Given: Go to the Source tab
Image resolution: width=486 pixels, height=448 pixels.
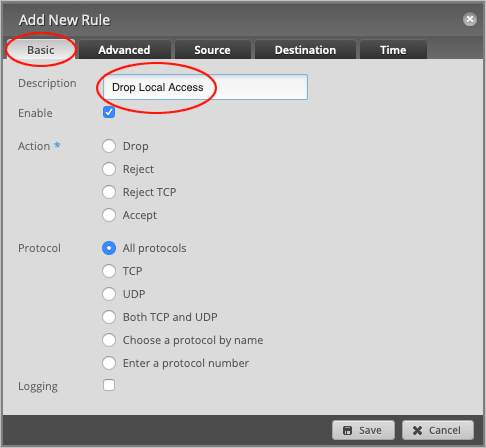Looking at the screenshot, I should (x=212, y=50).
